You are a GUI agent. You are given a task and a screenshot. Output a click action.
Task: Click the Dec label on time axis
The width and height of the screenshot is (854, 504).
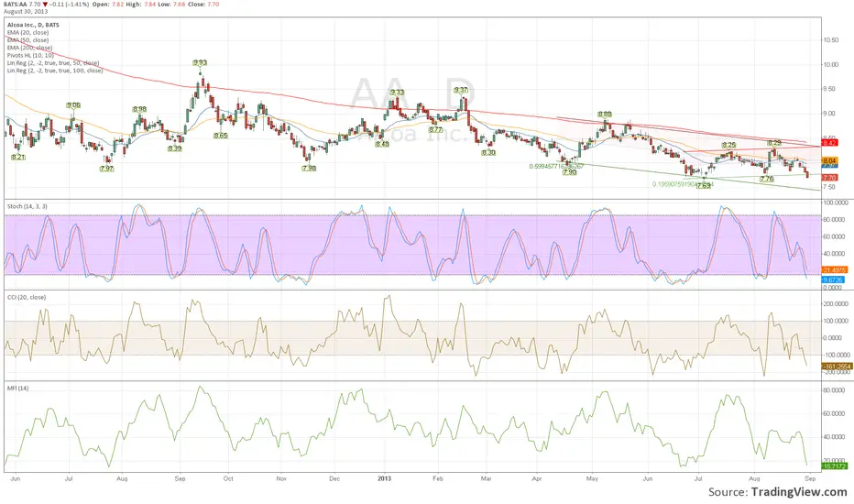coord(334,479)
